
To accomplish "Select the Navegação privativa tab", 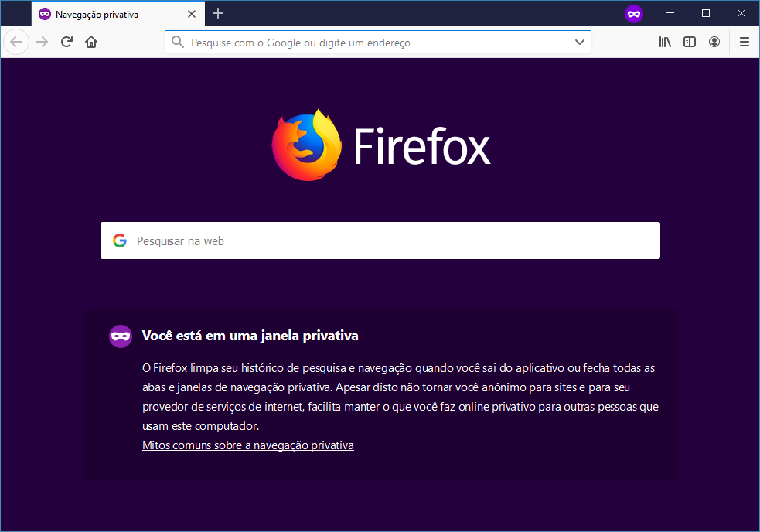I will click(x=118, y=14).
